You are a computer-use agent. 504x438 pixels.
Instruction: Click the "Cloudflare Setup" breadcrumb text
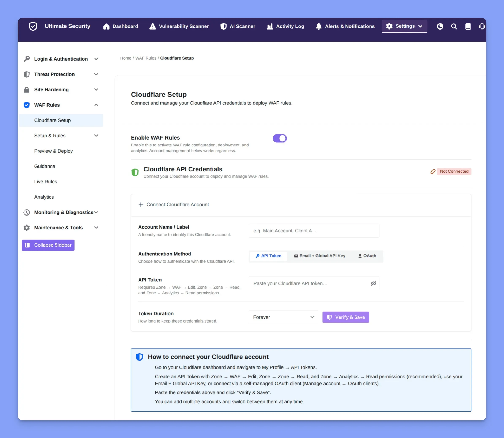177,58
